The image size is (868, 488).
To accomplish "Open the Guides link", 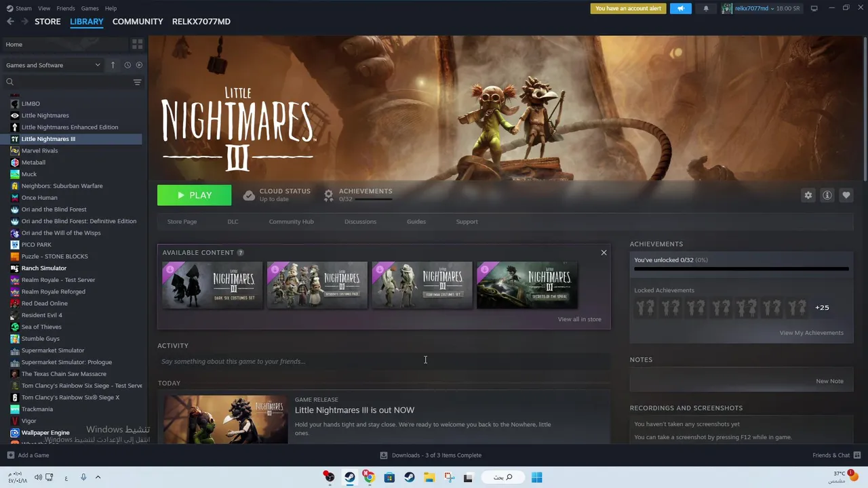I will click(416, 222).
